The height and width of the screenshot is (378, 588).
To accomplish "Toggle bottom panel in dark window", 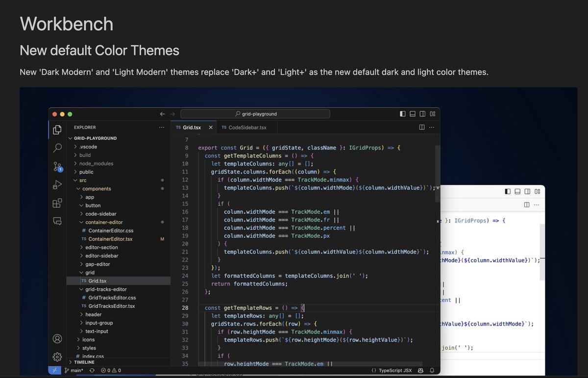I will click(x=413, y=114).
